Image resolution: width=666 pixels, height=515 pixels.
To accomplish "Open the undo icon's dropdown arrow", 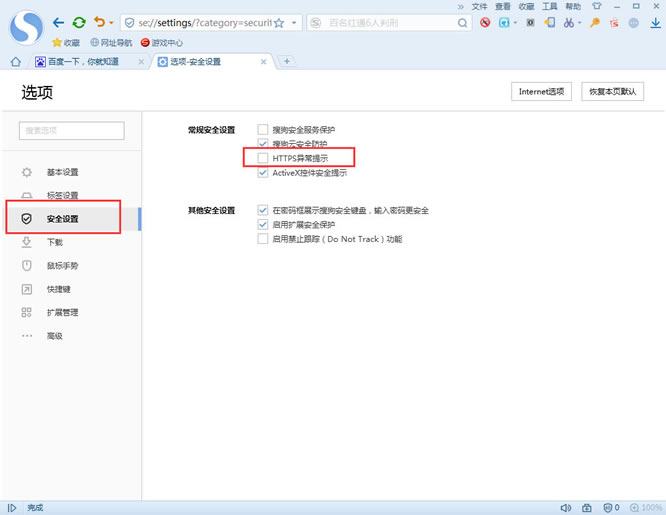I will point(111,23).
